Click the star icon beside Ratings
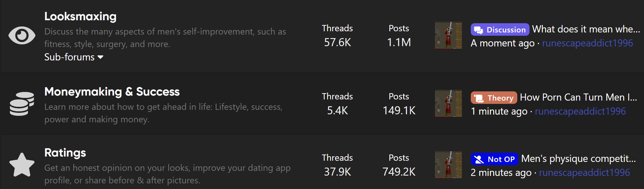Image resolution: width=644 pixels, height=189 pixels. [x=22, y=165]
